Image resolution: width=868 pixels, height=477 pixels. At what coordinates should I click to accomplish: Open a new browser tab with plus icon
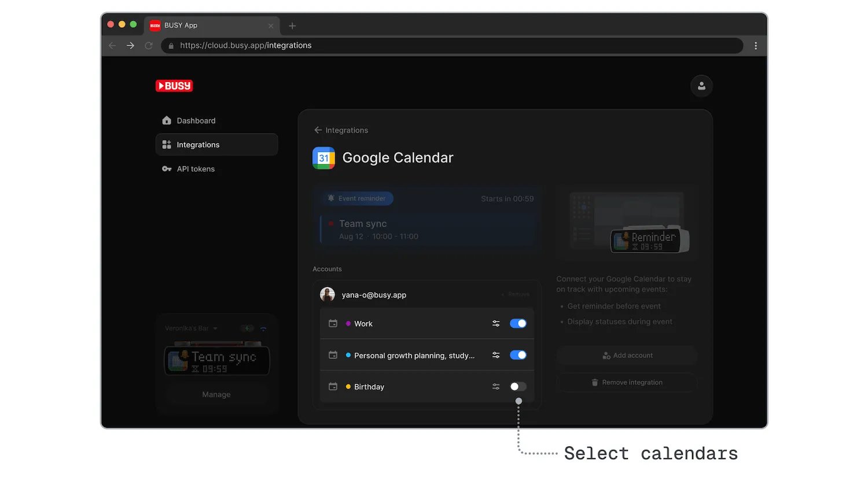pyautogui.click(x=292, y=26)
